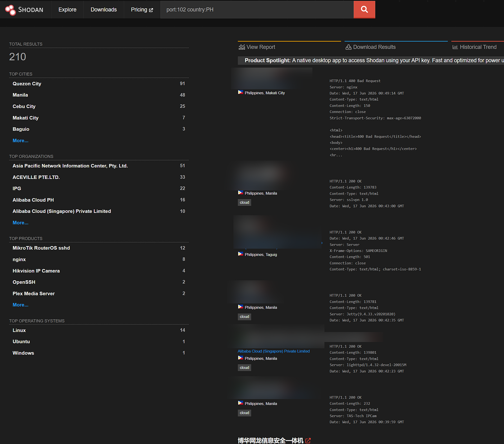Select the Historical Trend tab
This screenshot has height=444, width=504.
click(477, 47)
